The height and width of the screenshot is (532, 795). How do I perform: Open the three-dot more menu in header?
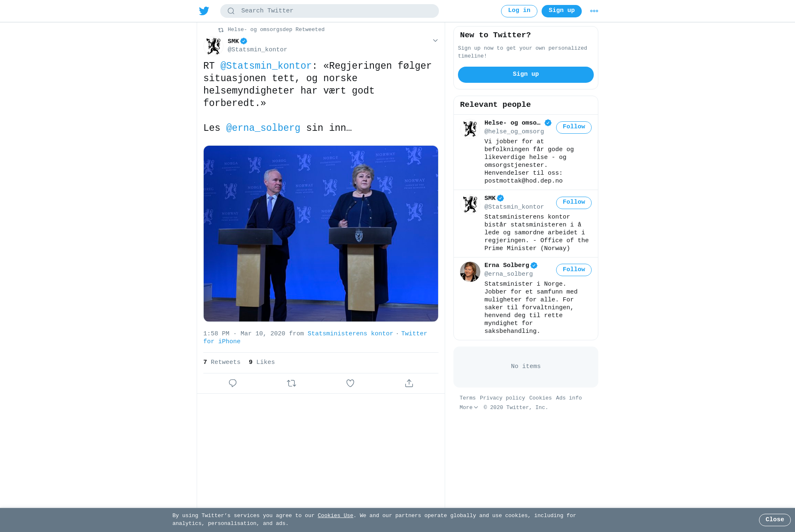[594, 11]
